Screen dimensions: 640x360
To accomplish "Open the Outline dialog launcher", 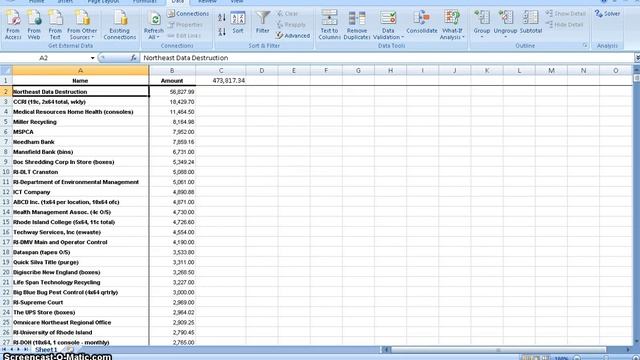I will (585, 45).
